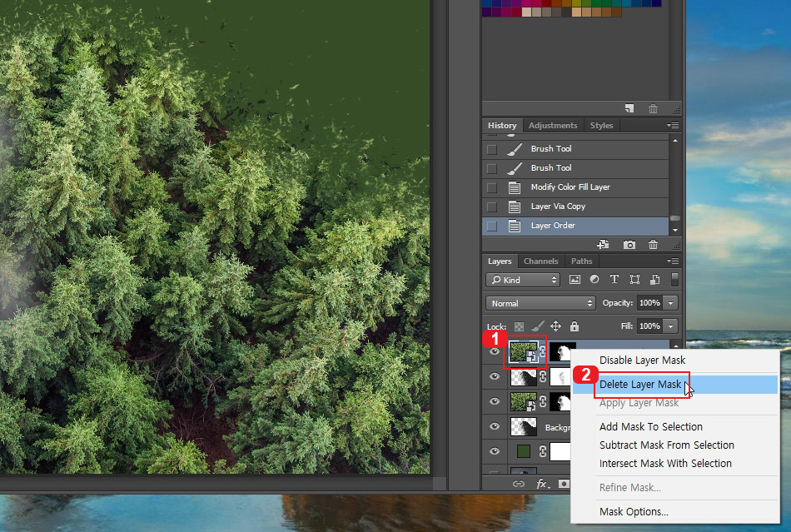Switch to the Paths tab
This screenshot has height=532, width=791.
pos(582,261)
